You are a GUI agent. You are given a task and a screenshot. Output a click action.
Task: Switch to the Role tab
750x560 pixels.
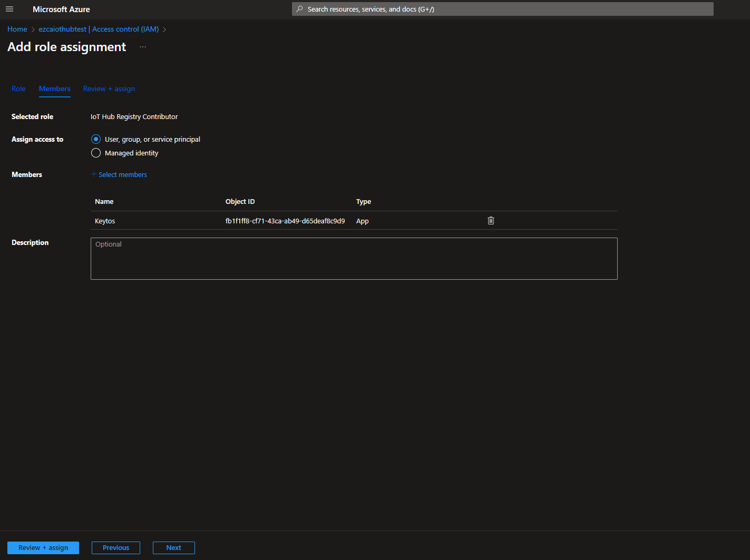18,89
